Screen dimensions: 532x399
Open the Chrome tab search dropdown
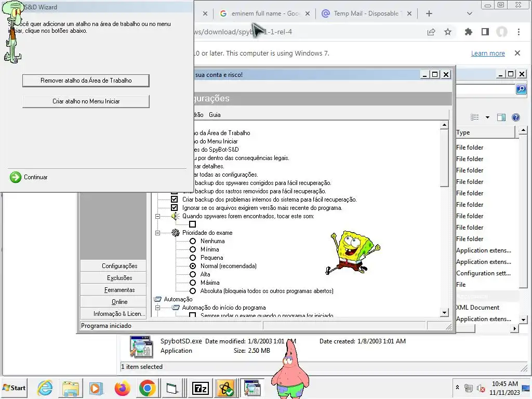470,14
